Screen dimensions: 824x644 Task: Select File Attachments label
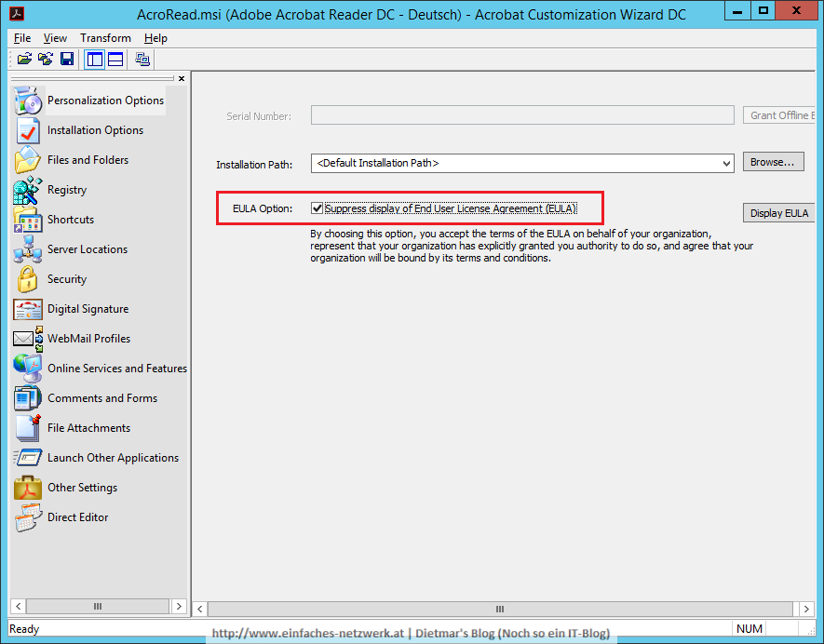click(88, 428)
